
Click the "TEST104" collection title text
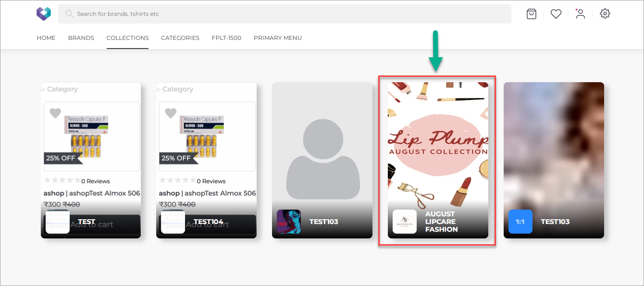pos(209,222)
